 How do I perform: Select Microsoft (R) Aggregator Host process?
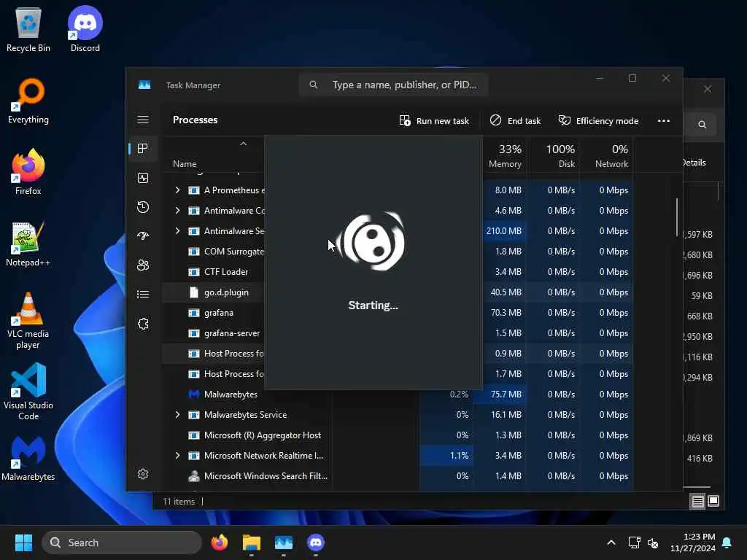[262, 435]
